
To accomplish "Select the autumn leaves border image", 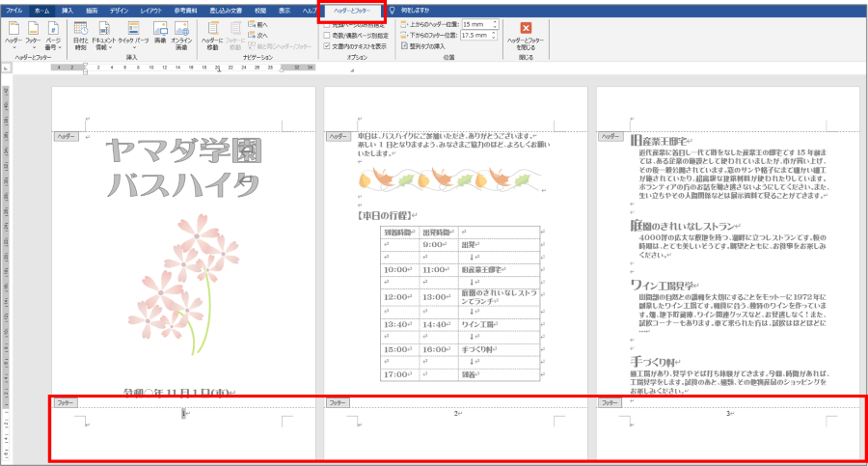I will pos(450,179).
